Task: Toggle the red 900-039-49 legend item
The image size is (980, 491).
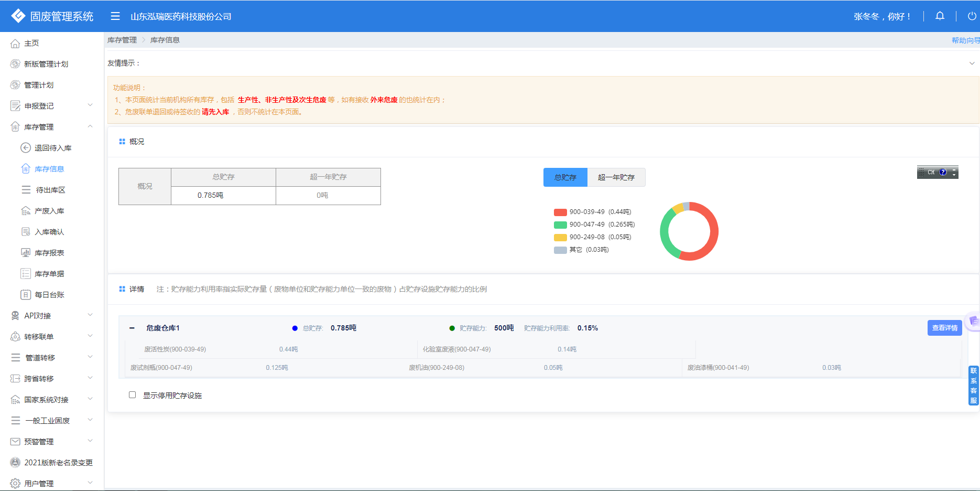Action: (592, 212)
